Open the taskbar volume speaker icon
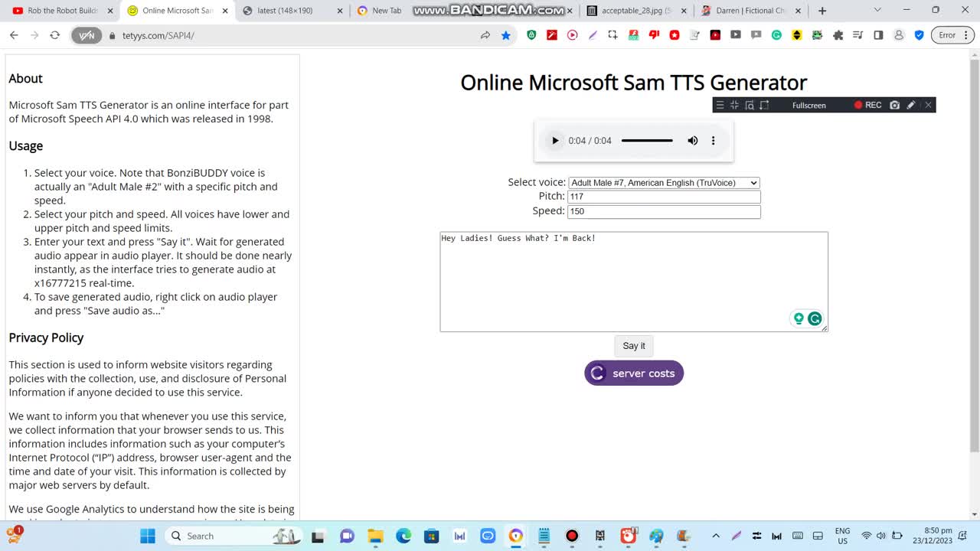Viewport: 980px width, 551px height. click(x=880, y=536)
